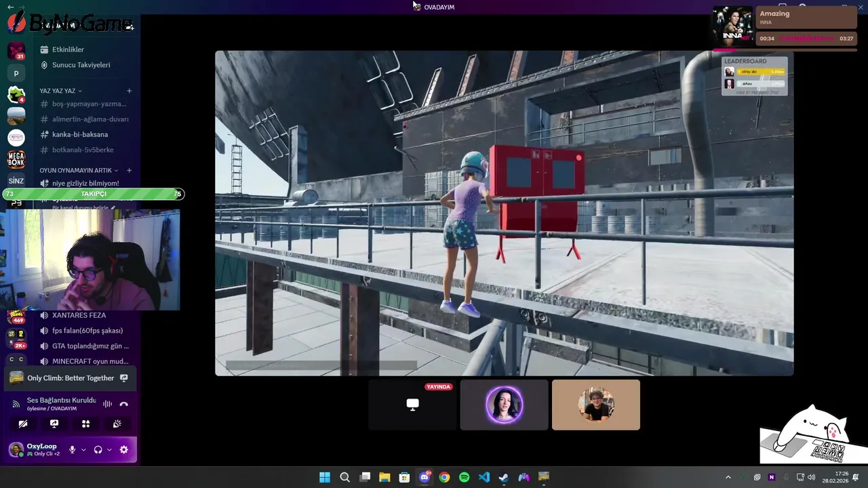Click the TAKİPÇİ follower goal bar
This screenshot has height=488, width=868.
(94, 194)
